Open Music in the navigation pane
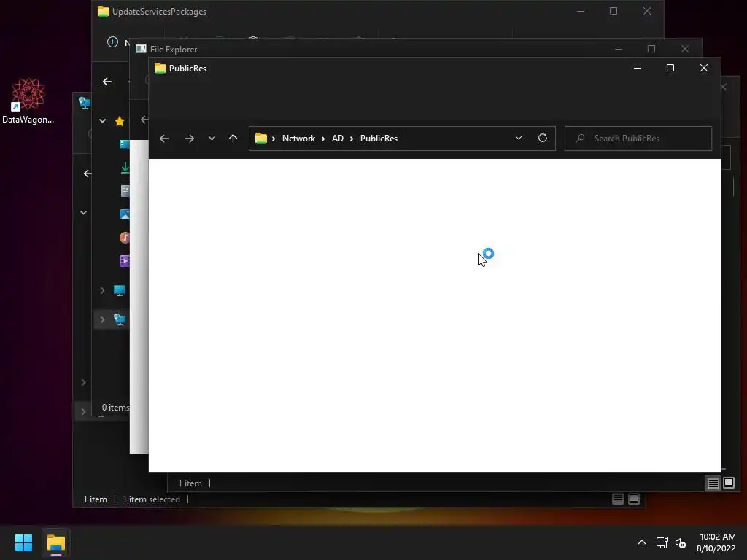 click(124, 238)
